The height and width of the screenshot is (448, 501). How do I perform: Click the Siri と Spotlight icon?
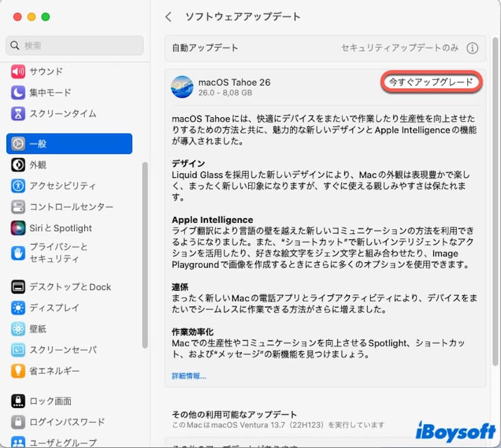pos(18,228)
